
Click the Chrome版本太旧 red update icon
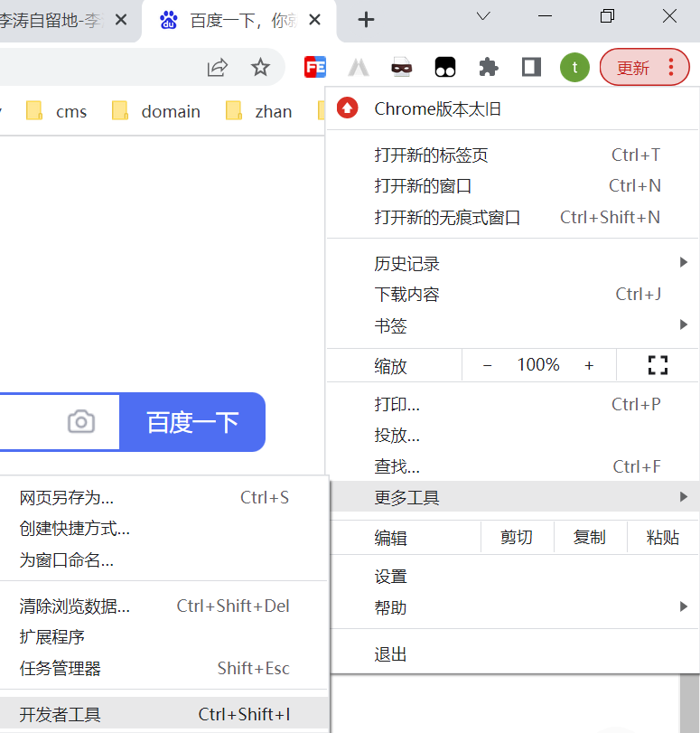pyautogui.click(x=347, y=108)
